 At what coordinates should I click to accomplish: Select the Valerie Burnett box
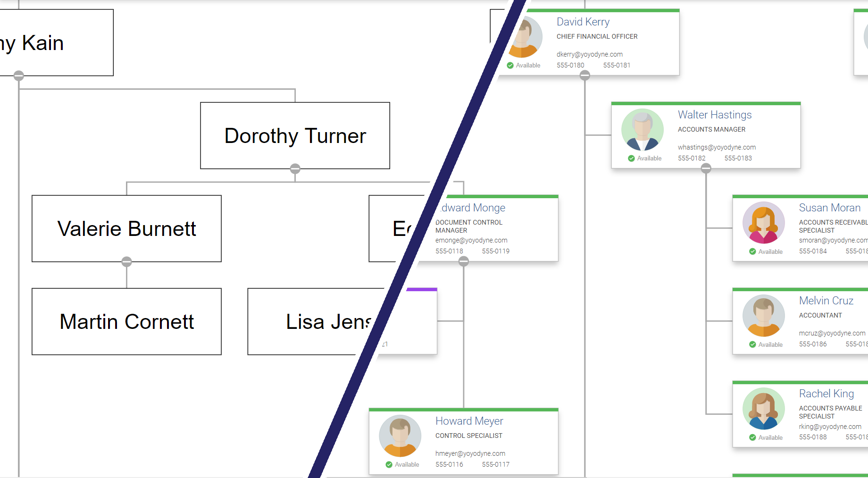tap(126, 228)
